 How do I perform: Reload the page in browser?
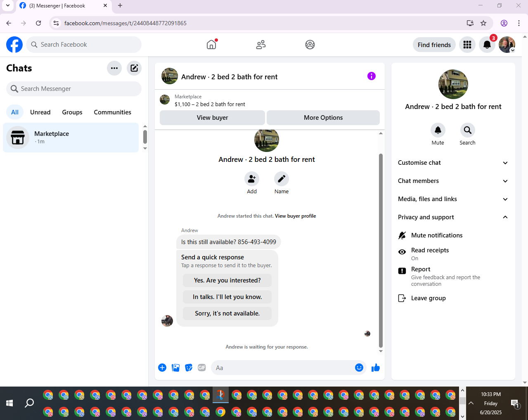pyautogui.click(x=38, y=23)
